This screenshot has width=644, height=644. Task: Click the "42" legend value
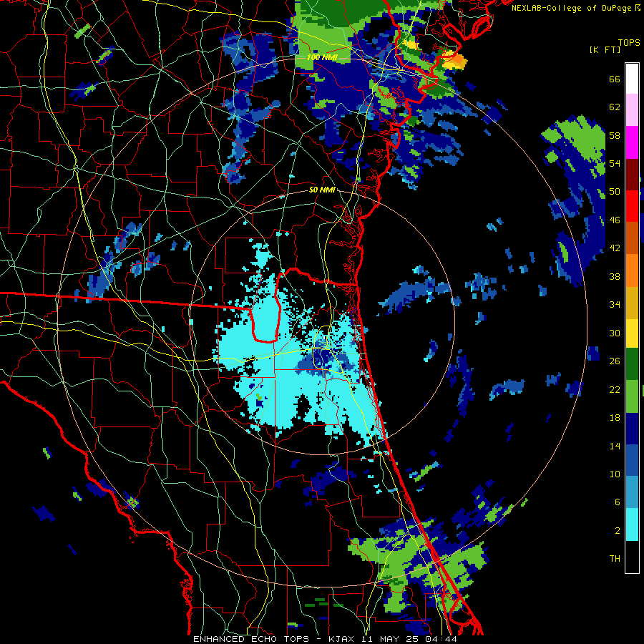pos(615,248)
